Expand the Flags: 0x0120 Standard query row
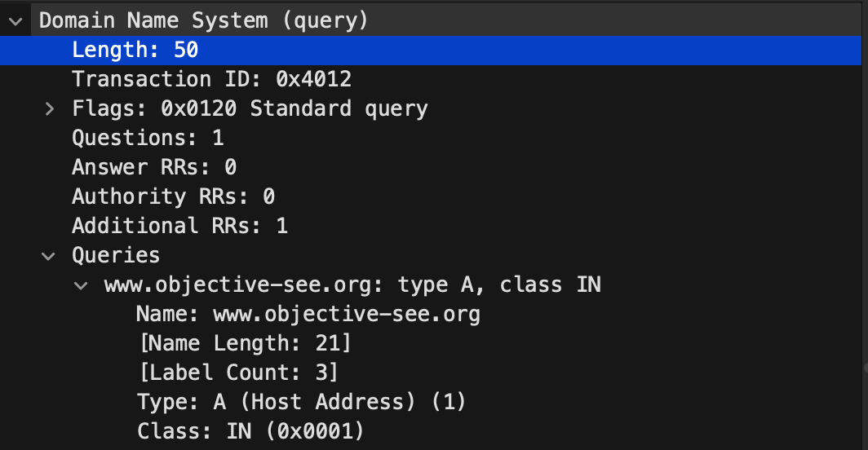 tap(49, 108)
